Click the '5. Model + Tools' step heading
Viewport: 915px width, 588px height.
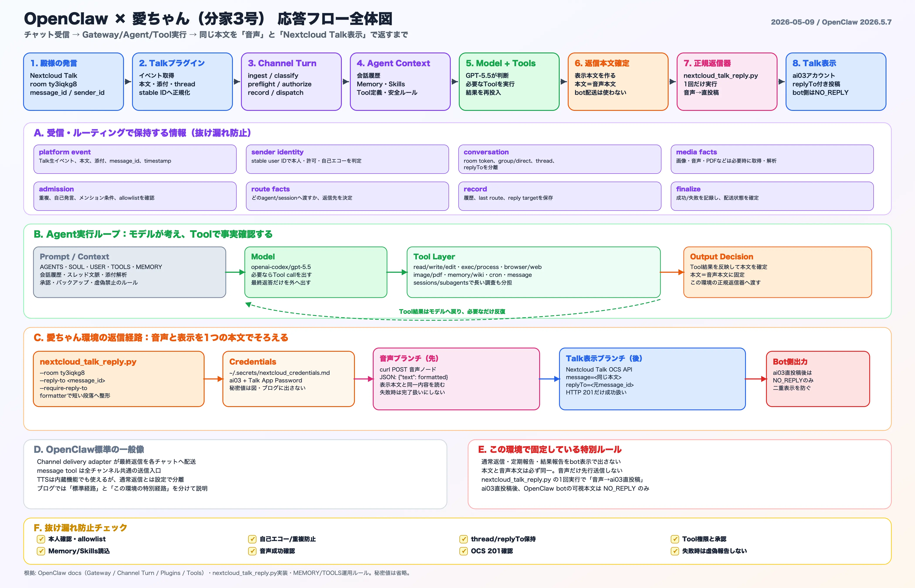(500, 63)
